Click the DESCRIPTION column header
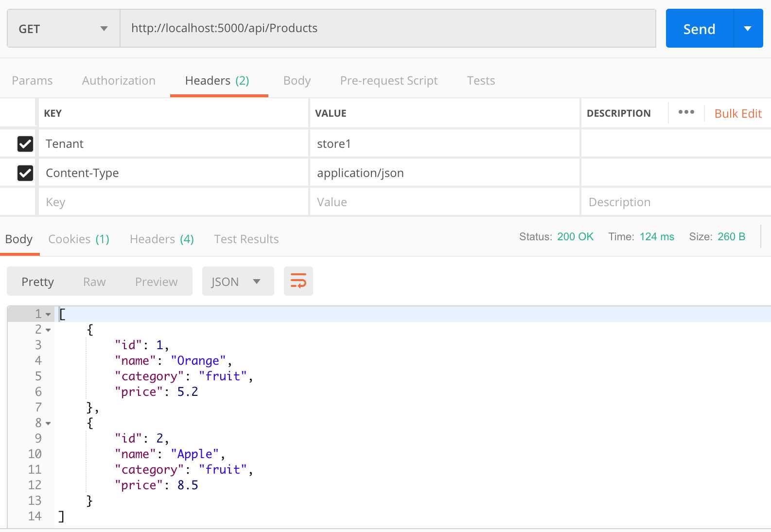The height and width of the screenshot is (532, 771). point(618,113)
